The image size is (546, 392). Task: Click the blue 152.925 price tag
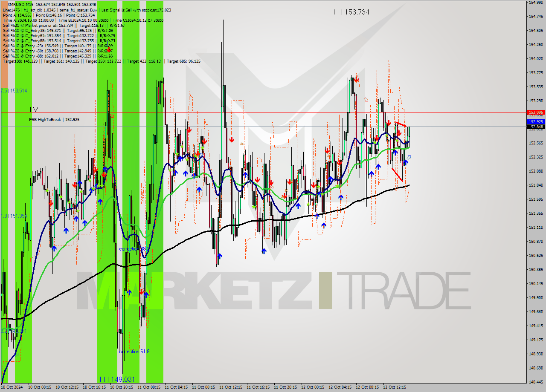click(536, 122)
